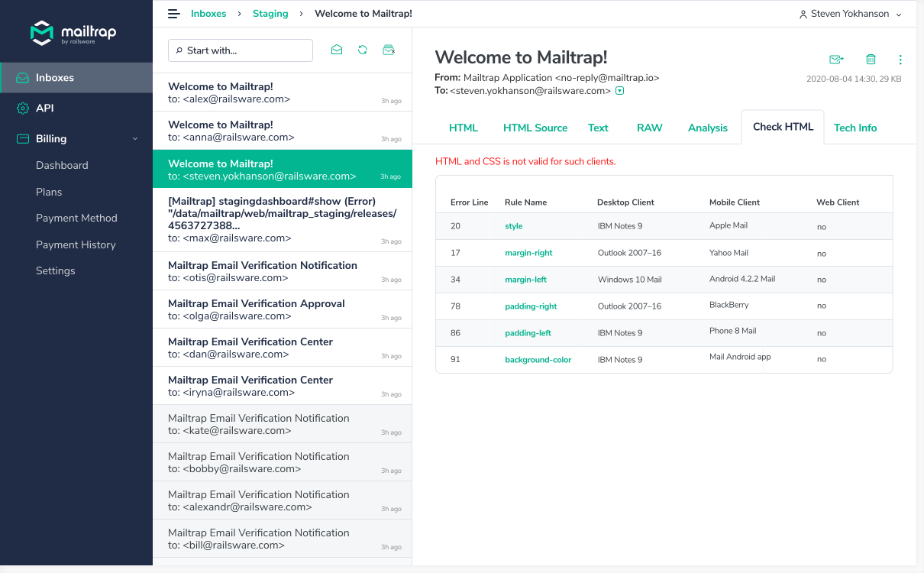Image resolution: width=924 pixels, height=573 pixels.
Task: Open the RAW tab
Action: click(x=650, y=128)
